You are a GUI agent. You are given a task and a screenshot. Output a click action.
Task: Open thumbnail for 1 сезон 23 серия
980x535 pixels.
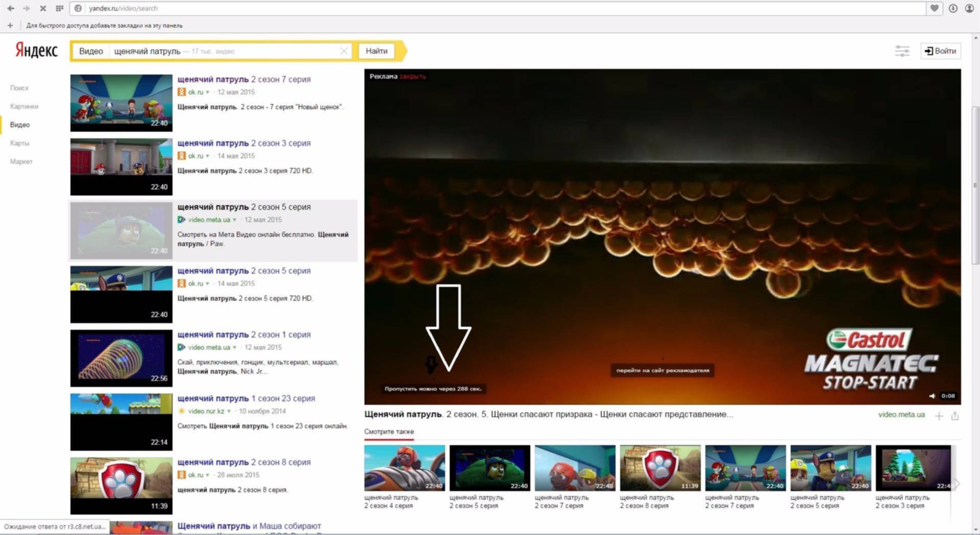pos(121,422)
